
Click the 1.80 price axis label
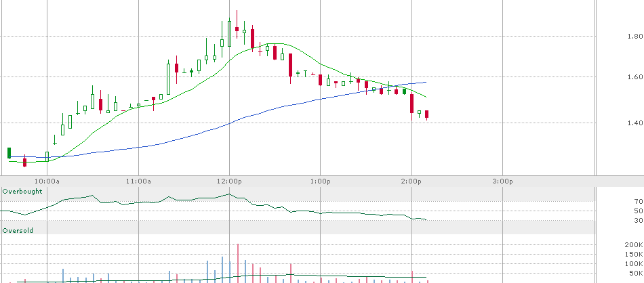point(635,37)
